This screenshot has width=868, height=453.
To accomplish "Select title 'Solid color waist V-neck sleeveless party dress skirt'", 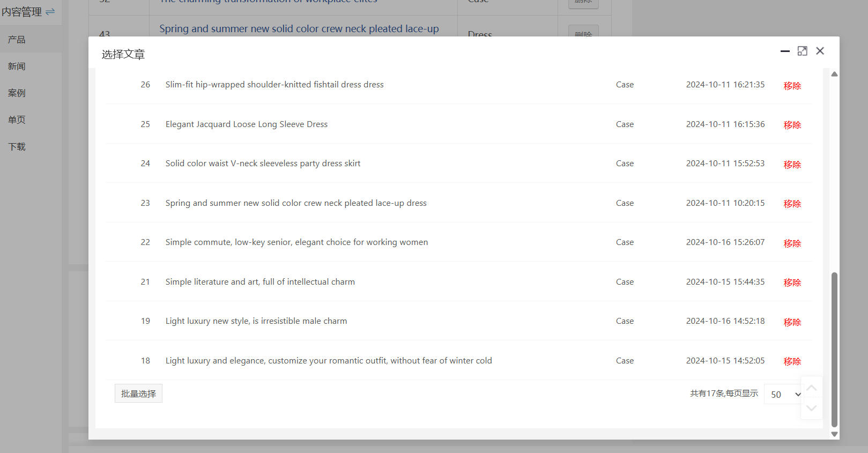I will pyautogui.click(x=263, y=164).
